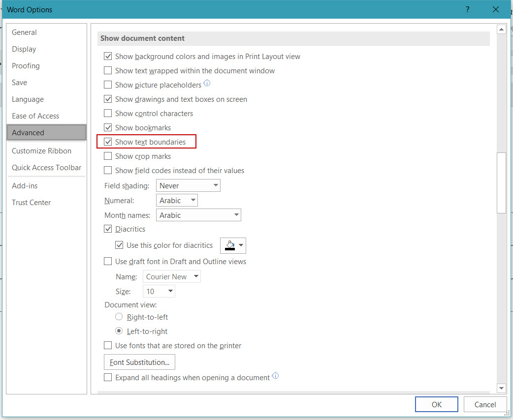Open Quick Access Toolbar options

point(46,168)
